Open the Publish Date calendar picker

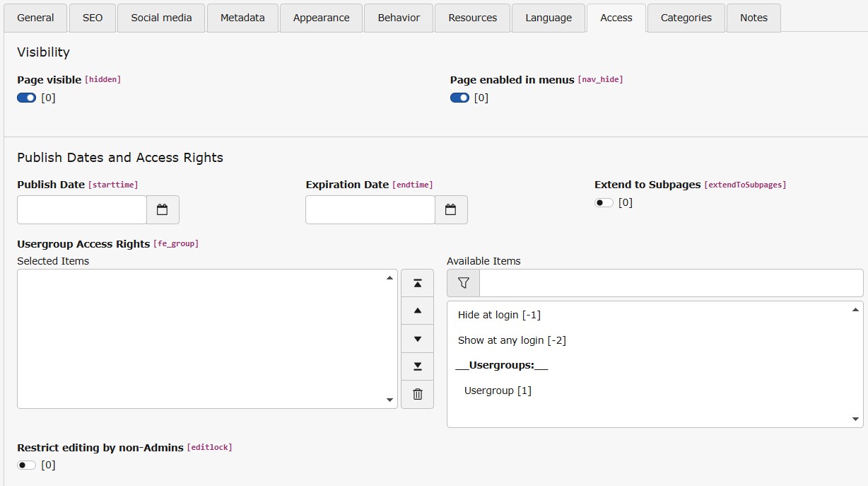pos(163,210)
